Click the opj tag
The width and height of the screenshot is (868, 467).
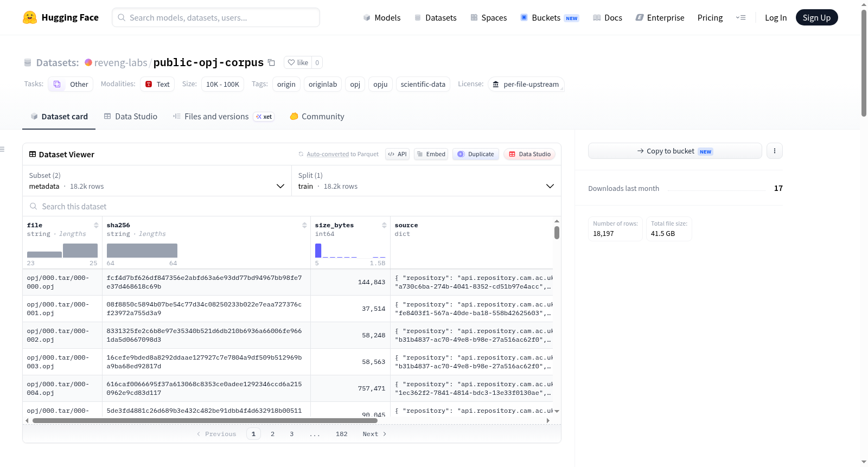point(355,84)
